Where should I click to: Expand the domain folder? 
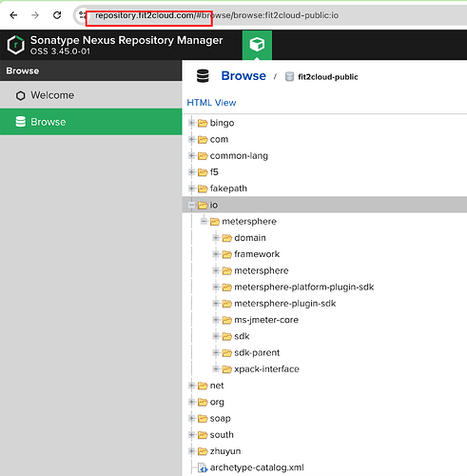216,238
